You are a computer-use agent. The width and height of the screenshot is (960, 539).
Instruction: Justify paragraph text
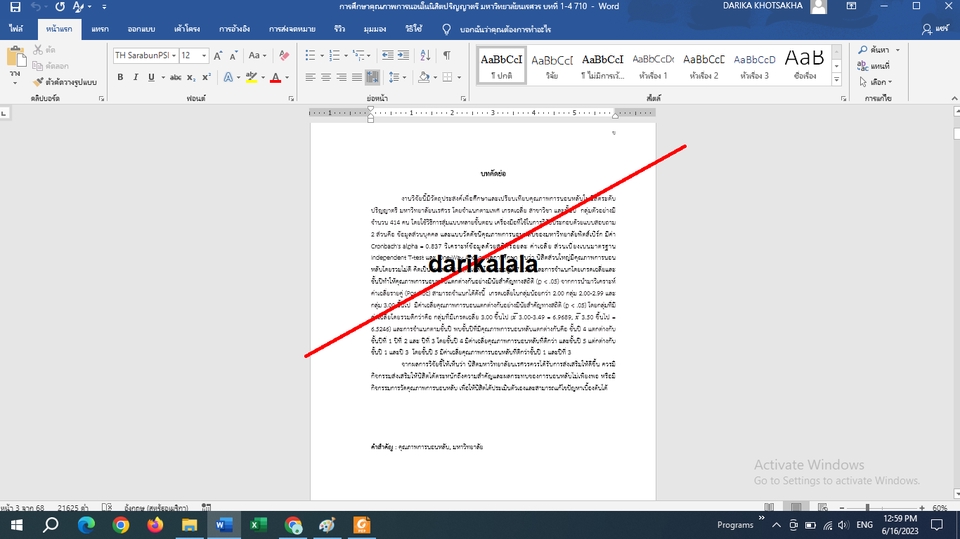click(356, 77)
